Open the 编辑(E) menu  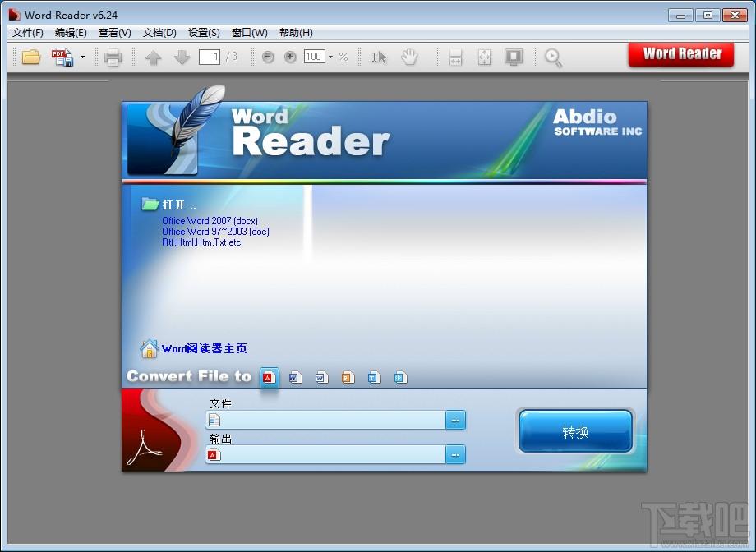(x=71, y=33)
